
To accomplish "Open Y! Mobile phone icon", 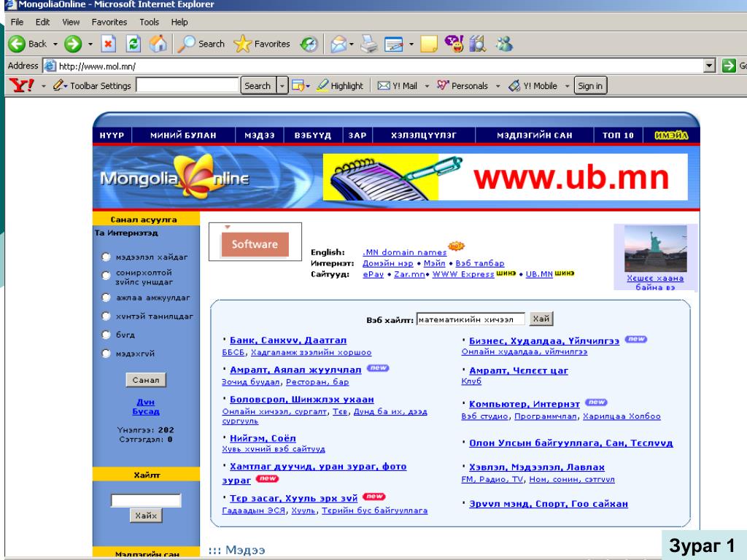I will 514,86.
